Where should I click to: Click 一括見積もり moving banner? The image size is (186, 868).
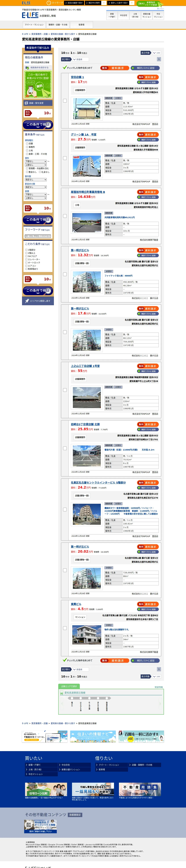[93, 789]
